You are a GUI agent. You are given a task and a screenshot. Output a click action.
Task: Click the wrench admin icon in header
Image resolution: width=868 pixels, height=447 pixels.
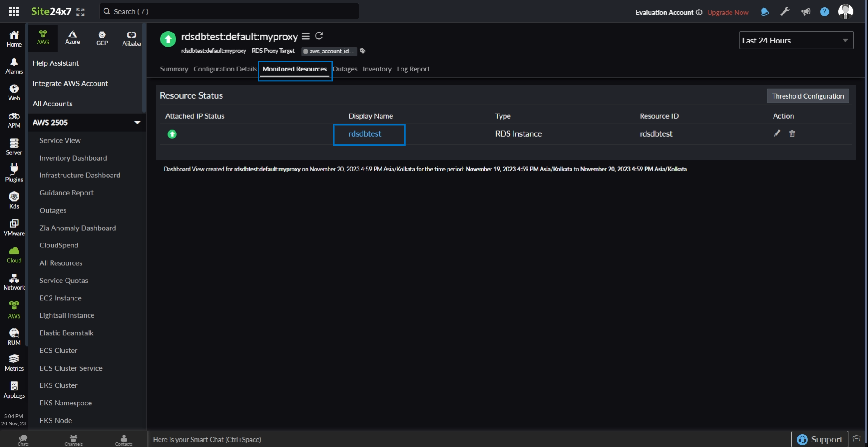coord(785,12)
